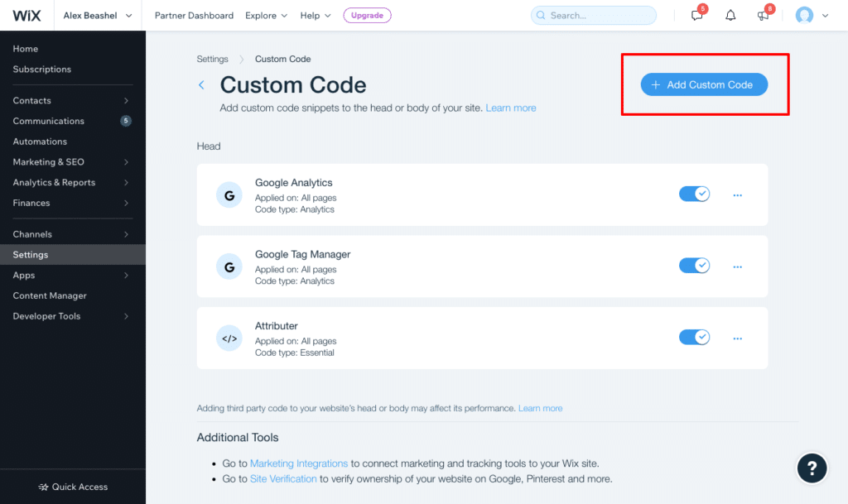Click the user profile avatar
This screenshot has width=848, height=504.
[804, 15]
